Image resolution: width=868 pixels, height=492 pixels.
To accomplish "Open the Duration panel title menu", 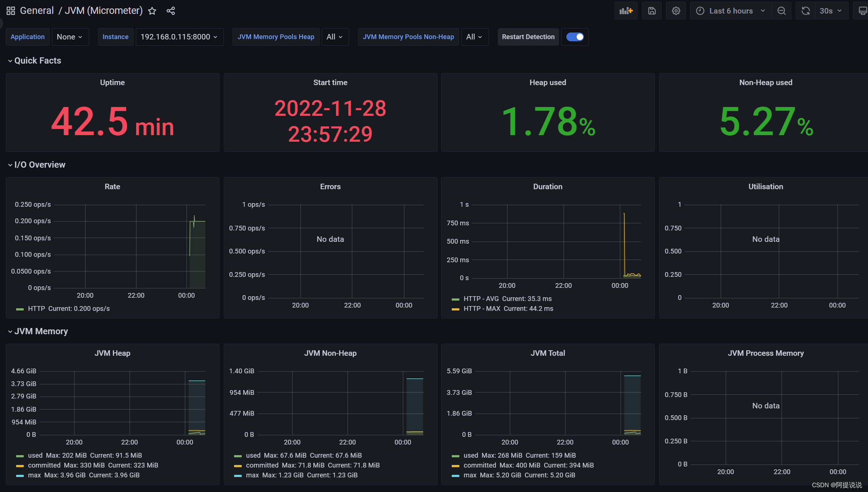I will tap(548, 187).
